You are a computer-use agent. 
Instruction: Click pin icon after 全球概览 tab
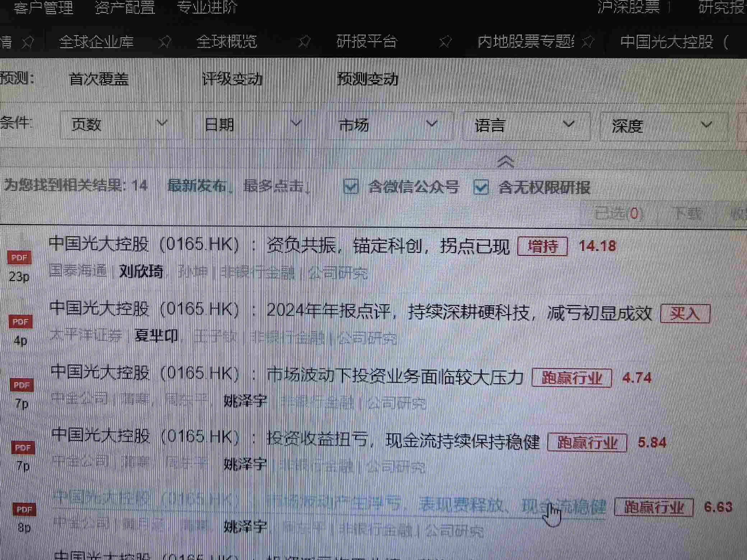click(x=304, y=42)
